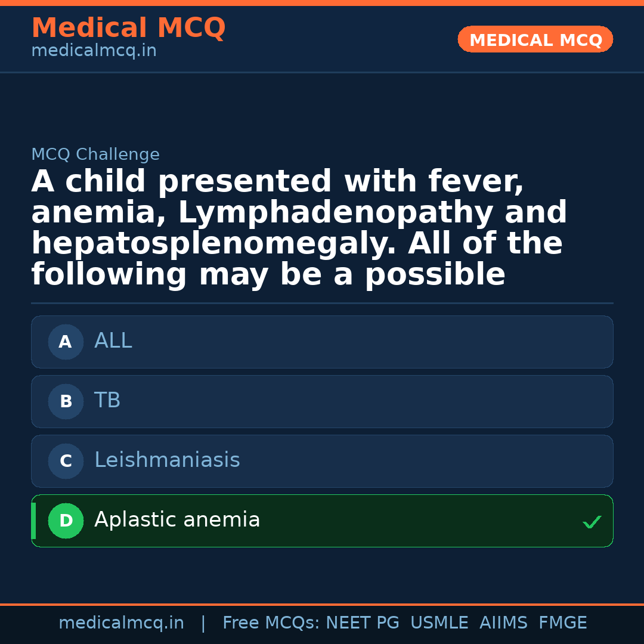Click the question text about a child
This screenshot has width=644, height=644.
tap(298, 228)
